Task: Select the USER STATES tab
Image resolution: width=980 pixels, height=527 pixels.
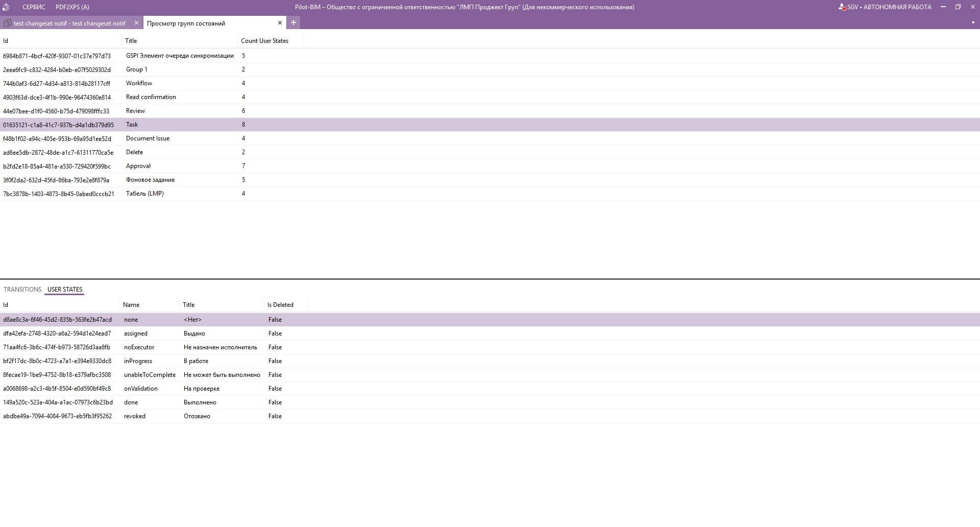Action: [65, 290]
